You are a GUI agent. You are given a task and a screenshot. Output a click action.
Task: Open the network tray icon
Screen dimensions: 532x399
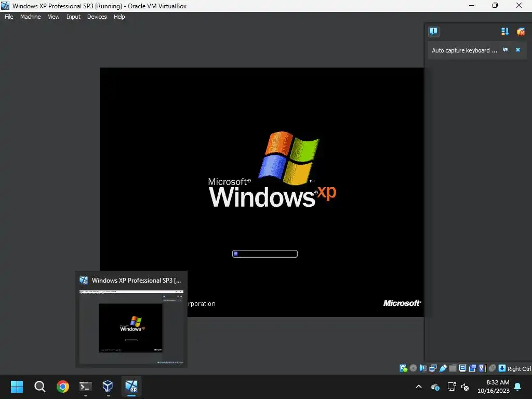click(x=451, y=387)
